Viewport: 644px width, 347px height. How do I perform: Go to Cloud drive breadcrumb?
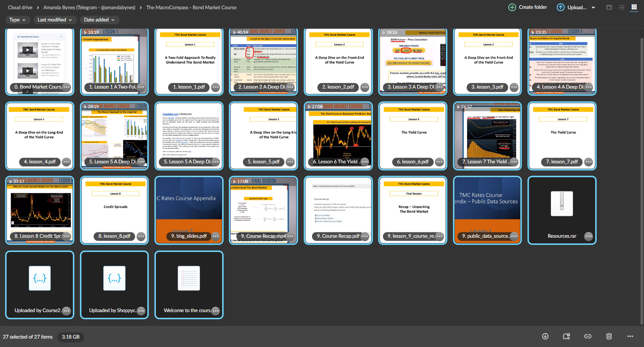(x=20, y=7)
